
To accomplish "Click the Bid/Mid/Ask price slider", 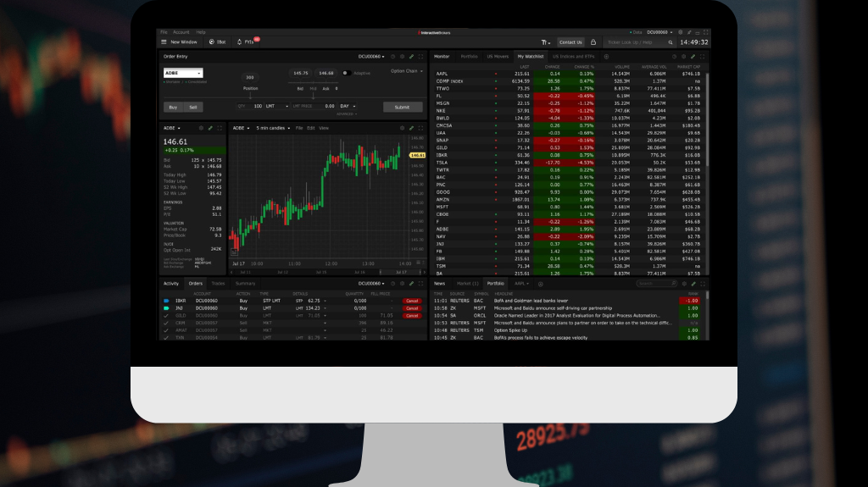I will 313,82.
